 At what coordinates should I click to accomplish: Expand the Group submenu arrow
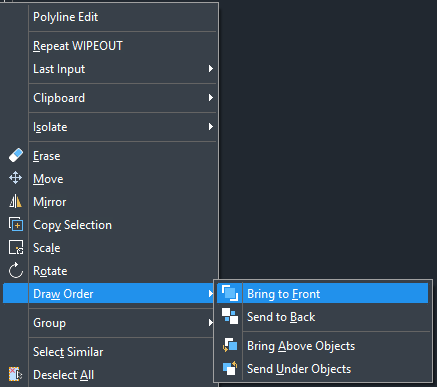(210, 322)
